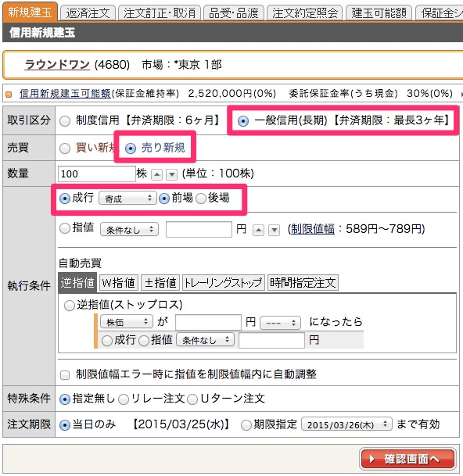Decrease share quantity with down arrow

tap(172, 174)
